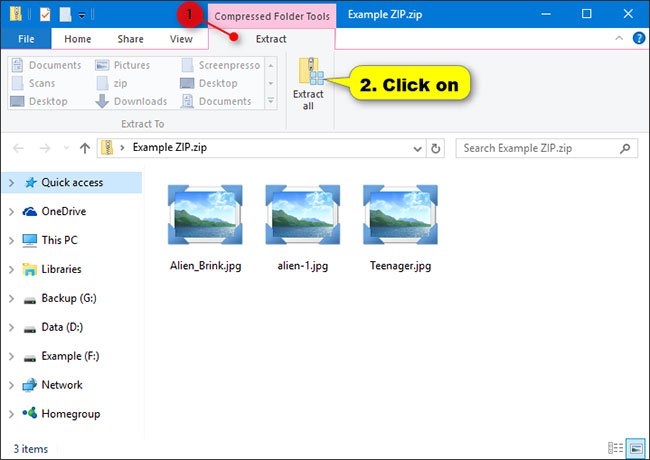The image size is (650, 460).
Task: Click the Forward navigation arrow
Action: click(x=45, y=148)
